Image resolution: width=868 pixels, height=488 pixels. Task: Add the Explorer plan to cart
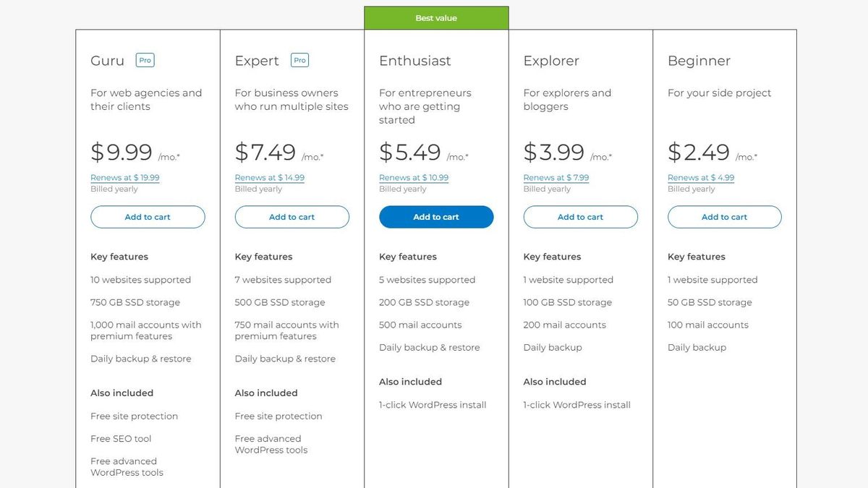(x=580, y=217)
